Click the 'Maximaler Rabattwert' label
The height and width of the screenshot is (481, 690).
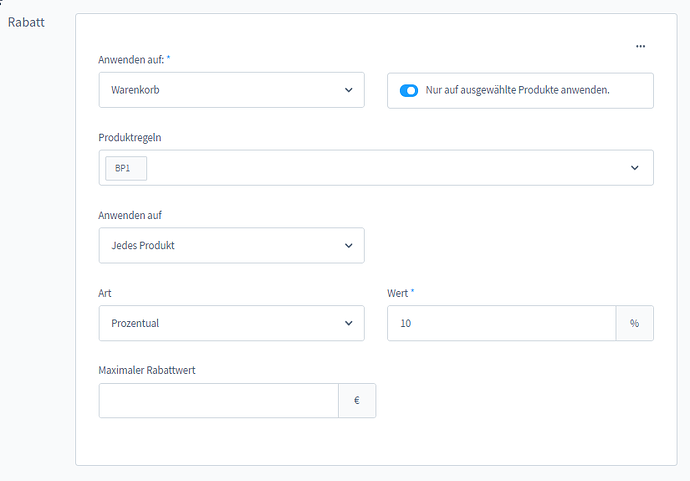tap(148, 371)
